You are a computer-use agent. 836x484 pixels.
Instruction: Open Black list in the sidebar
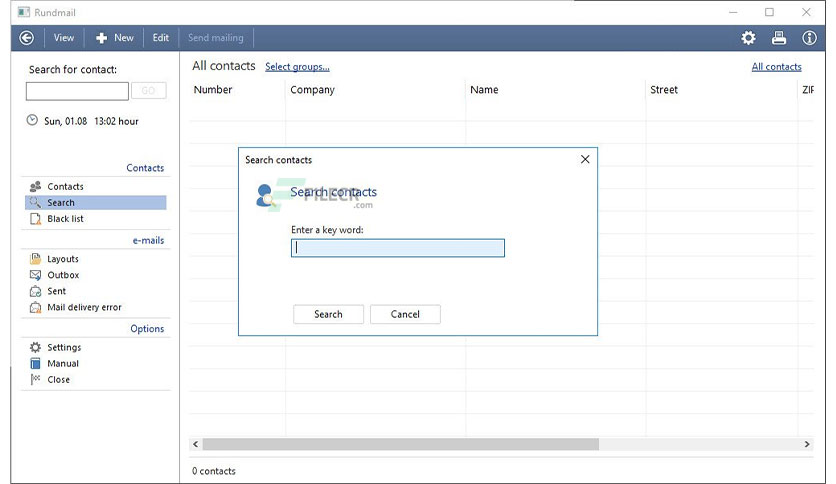click(65, 219)
